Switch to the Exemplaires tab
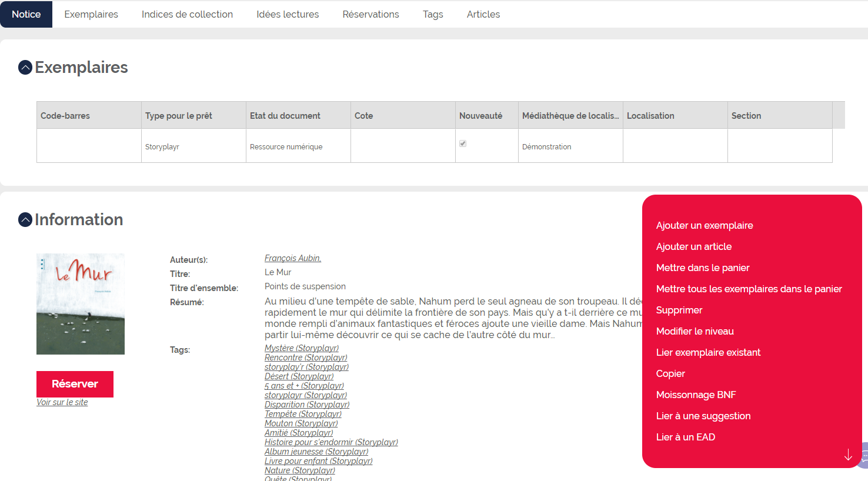The width and height of the screenshot is (868, 481). tap(91, 14)
